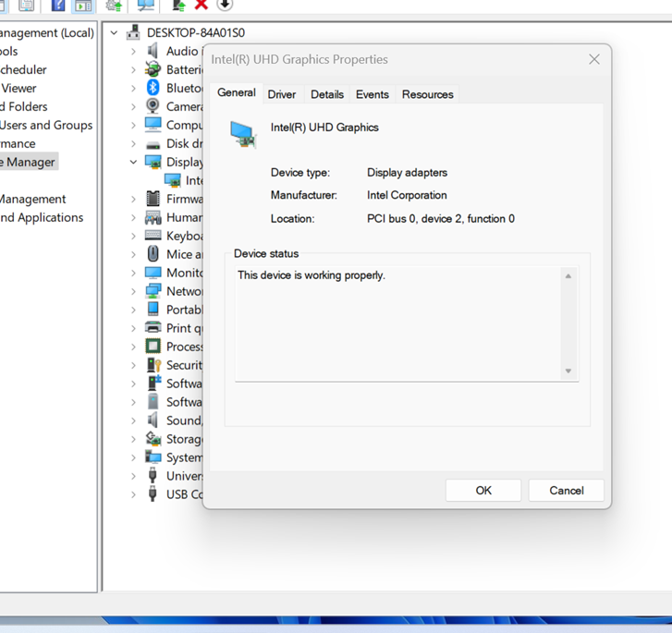Collapse the Display adapters category
Viewport: 672px width, 633px height.
pos(133,162)
